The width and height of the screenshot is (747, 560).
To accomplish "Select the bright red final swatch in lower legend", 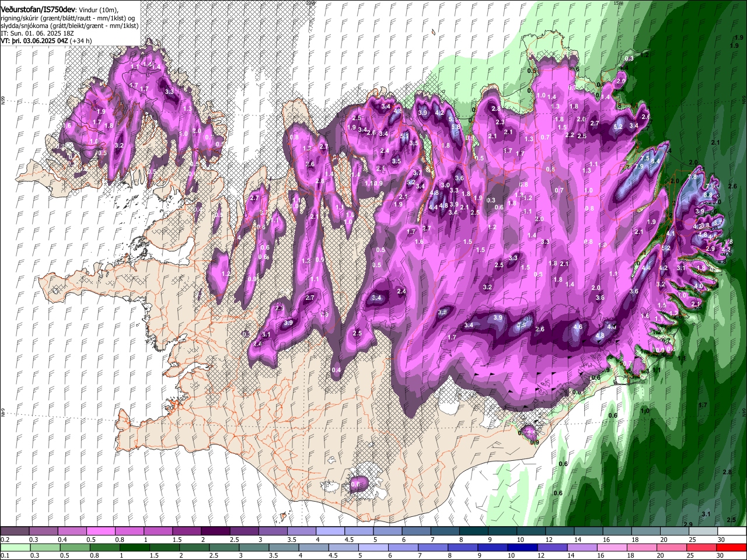I will click(x=730, y=548).
